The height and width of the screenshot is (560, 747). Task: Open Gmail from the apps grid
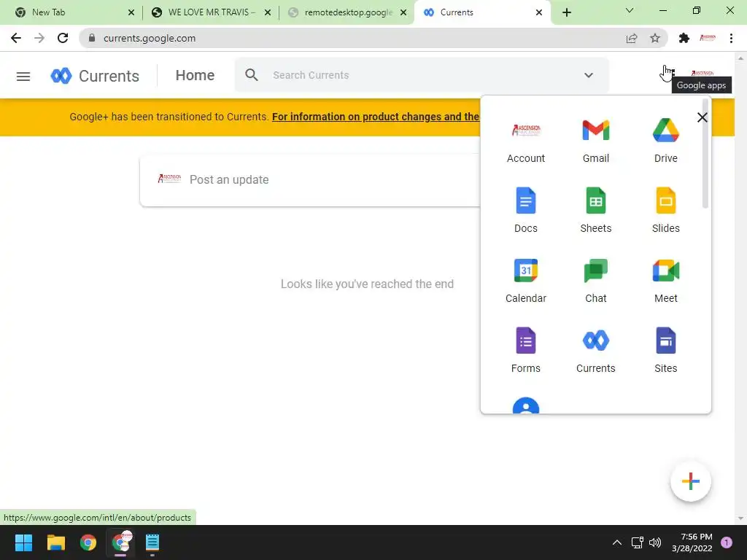tap(595, 141)
